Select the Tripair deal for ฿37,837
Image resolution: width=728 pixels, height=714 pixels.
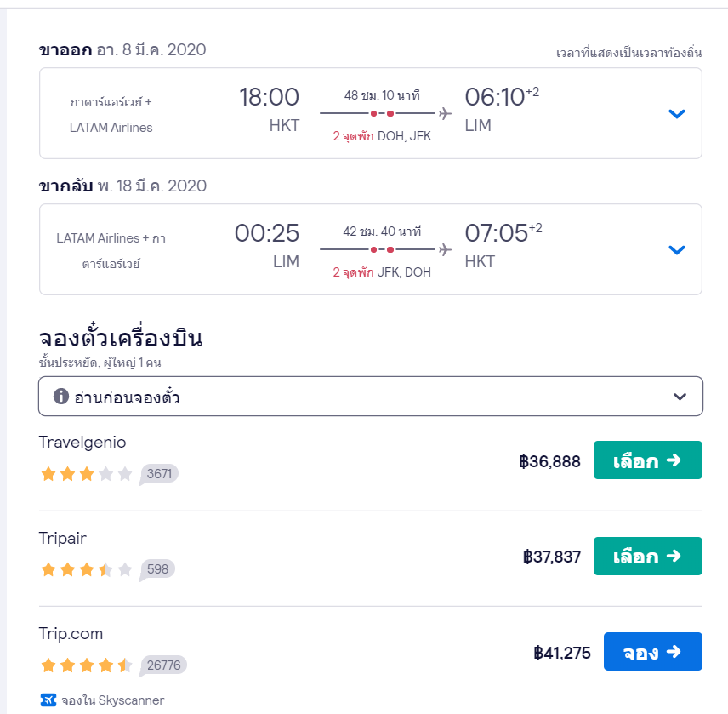click(x=647, y=557)
